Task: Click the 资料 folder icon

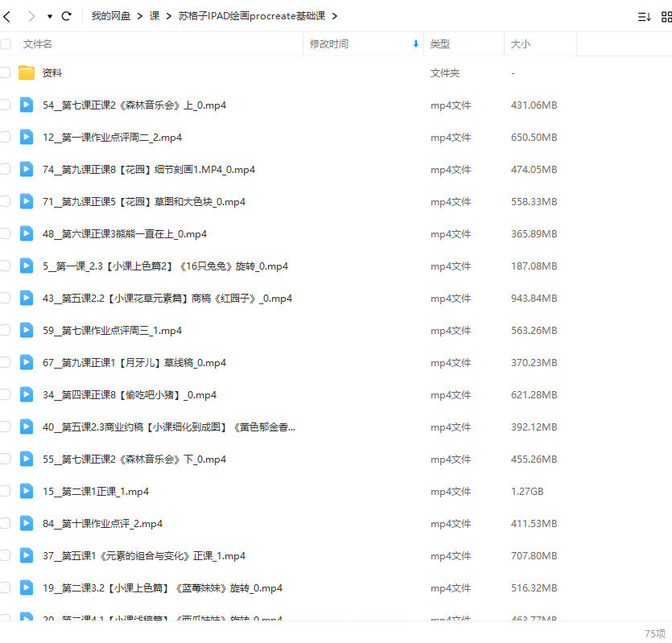Action: tap(27, 73)
